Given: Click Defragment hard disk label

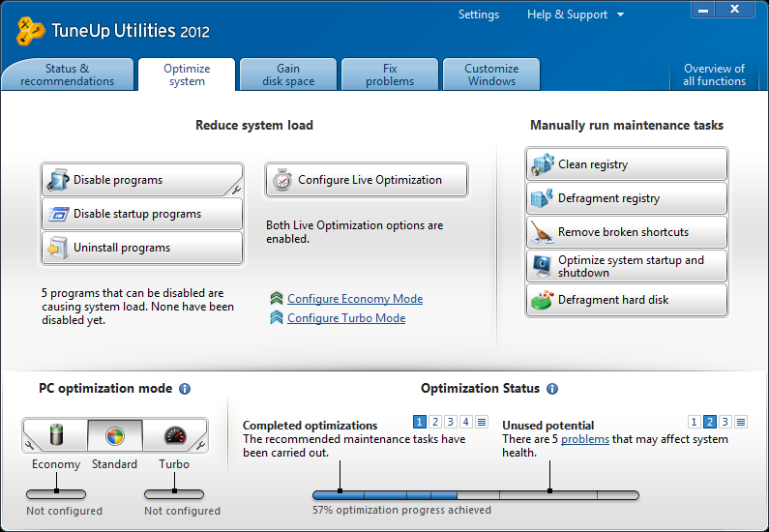Looking at the screenshot, I should point(613,300).
